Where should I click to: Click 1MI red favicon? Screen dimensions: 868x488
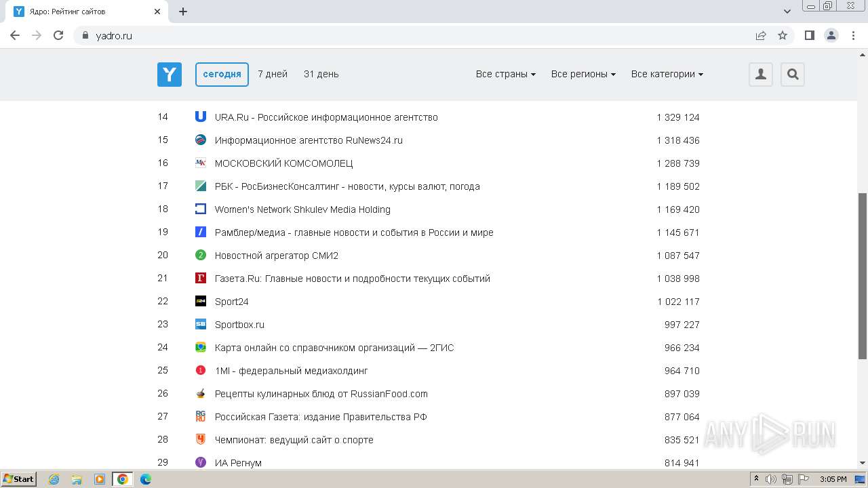click(x=201, y=370)
